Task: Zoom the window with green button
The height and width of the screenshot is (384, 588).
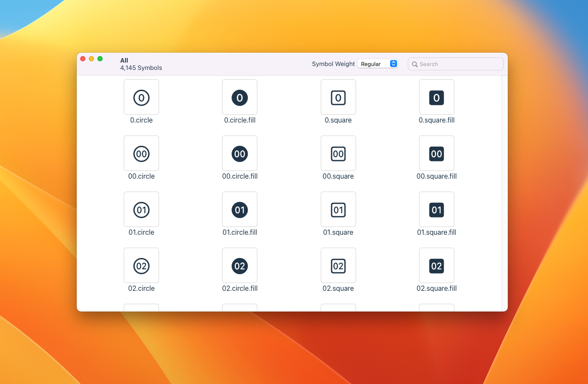Action: coord(100,59)
